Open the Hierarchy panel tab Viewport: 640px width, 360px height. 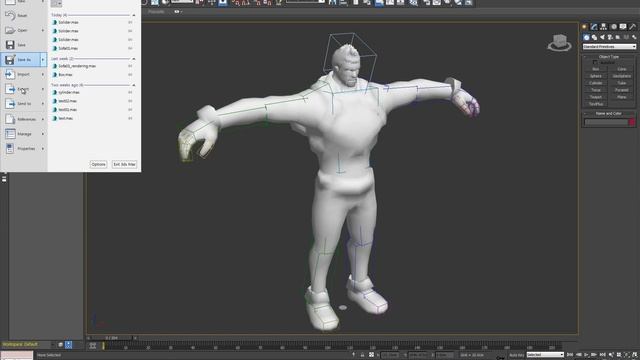604,27
